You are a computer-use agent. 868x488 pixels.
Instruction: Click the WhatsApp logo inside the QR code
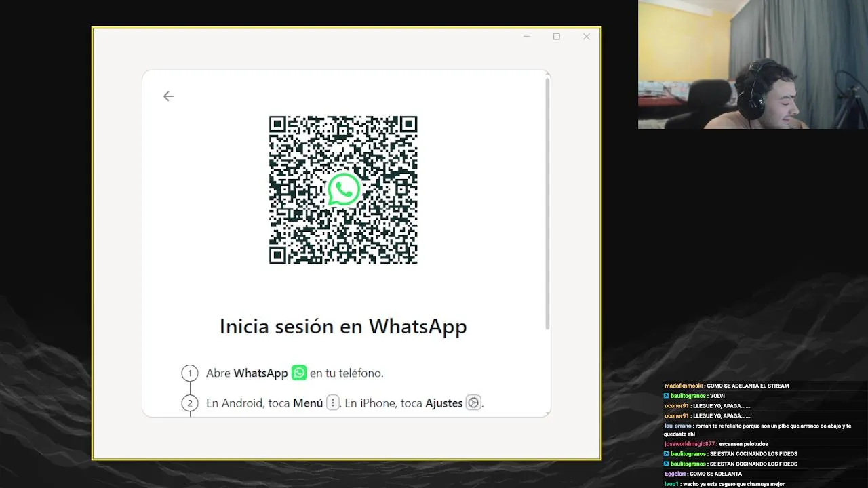coord(344,189)
